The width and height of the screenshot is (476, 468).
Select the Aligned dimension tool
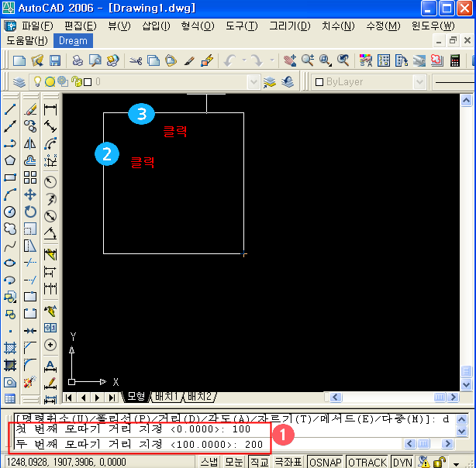click(x=50, y=126)
